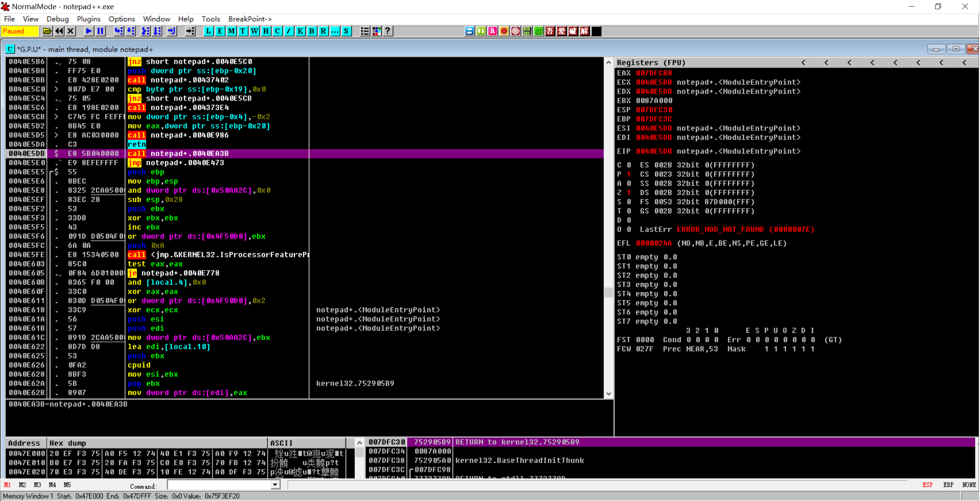Image resolution: width=980 pixels, height=501 pixels.
Task: Open the Debug menu
Action: (57, 19)
